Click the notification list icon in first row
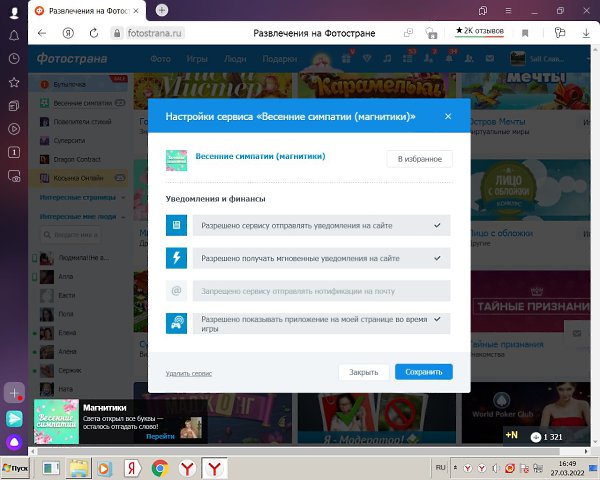The height and width of the screenshot is (480, 600). point(176,226)
